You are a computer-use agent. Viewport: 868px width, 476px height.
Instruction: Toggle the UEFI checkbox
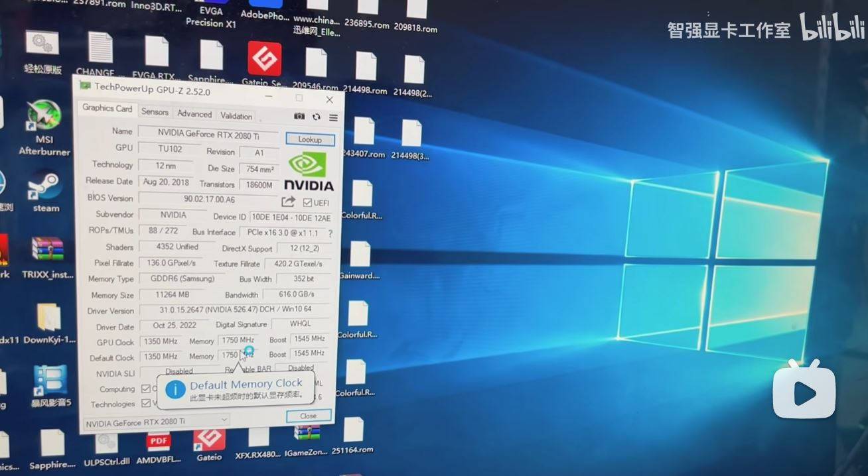click(x=307, y=203)
